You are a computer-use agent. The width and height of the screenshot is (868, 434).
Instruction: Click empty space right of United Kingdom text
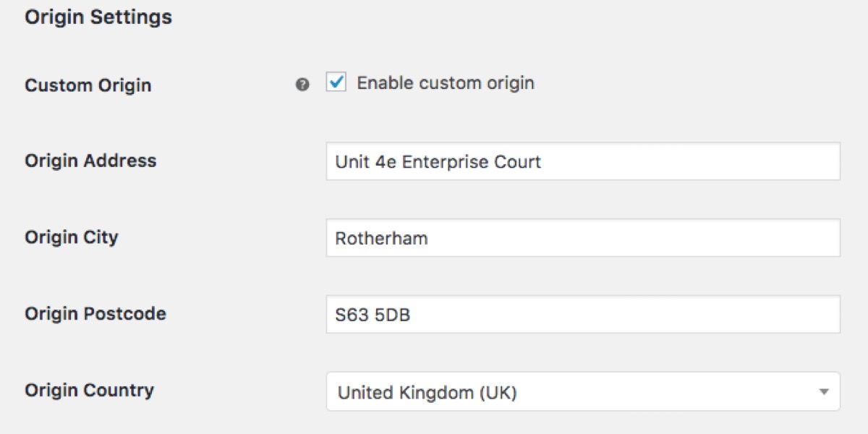[665, 392]
